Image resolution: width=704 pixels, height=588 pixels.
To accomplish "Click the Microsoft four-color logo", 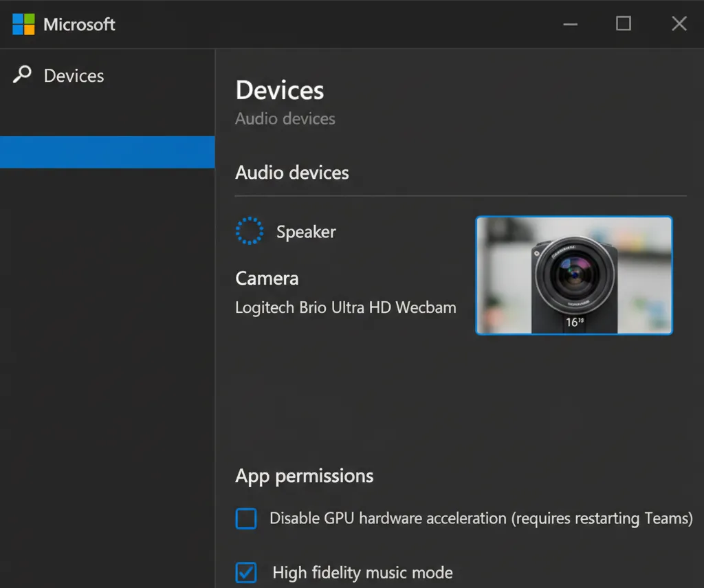I will [23, 25].
